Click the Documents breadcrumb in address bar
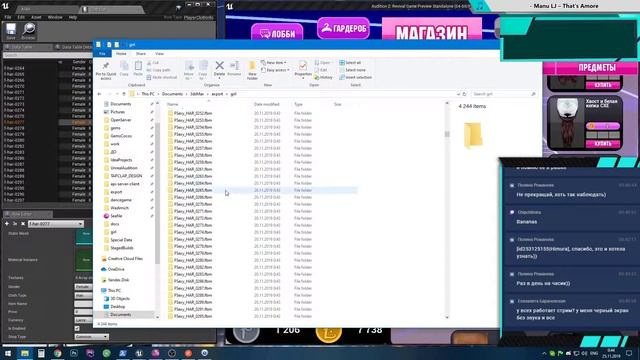 [172, 94]
